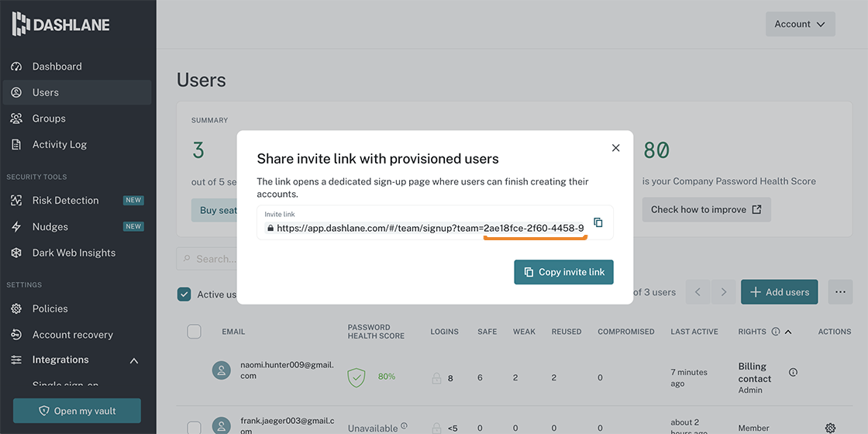
Task: Toggle the Active users checkbox
Action: tap(184, 294)
